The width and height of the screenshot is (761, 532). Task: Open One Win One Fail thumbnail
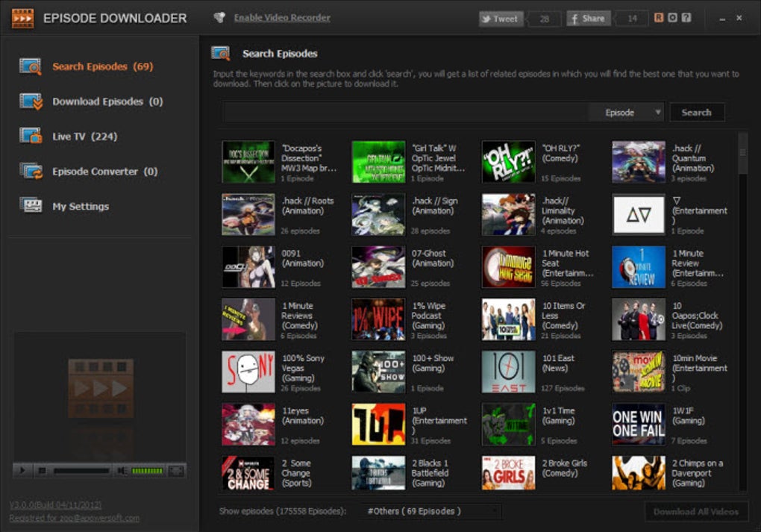(638, 424)
